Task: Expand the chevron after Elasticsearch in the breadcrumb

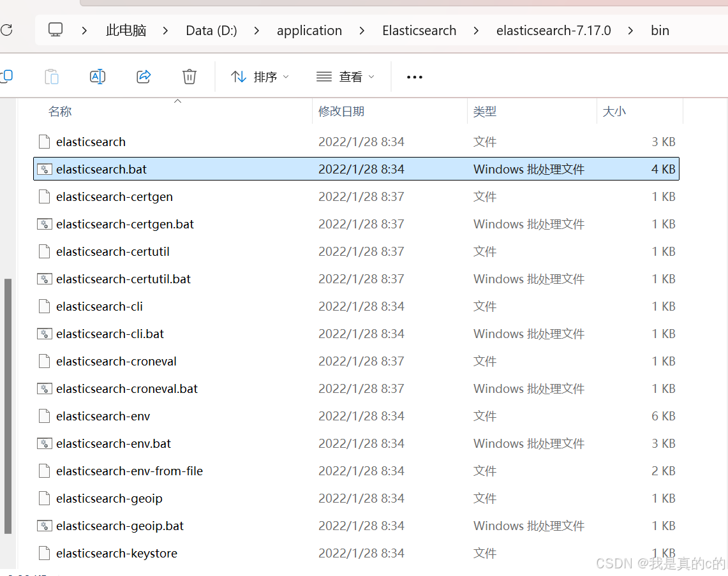Action: coord(476,31)
